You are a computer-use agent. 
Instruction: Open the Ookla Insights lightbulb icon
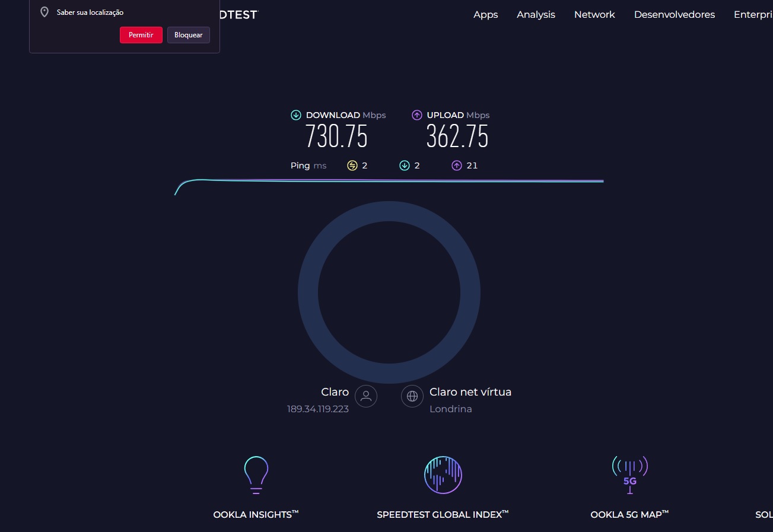pos(256,474)
